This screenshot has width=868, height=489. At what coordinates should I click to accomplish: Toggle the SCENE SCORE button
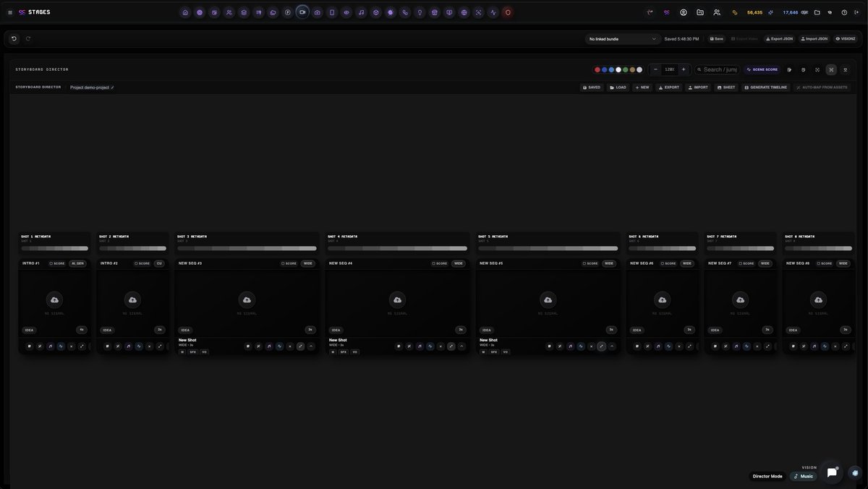[762, 69]
